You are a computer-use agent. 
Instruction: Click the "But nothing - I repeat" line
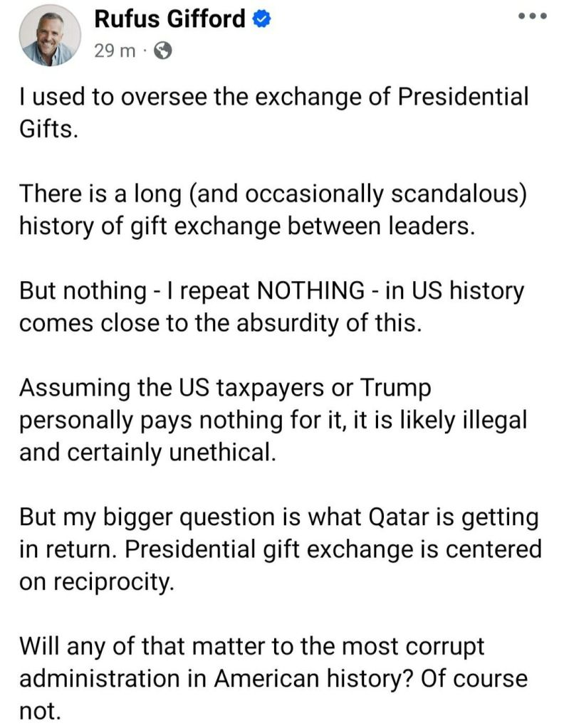click(x=271, y=290)
